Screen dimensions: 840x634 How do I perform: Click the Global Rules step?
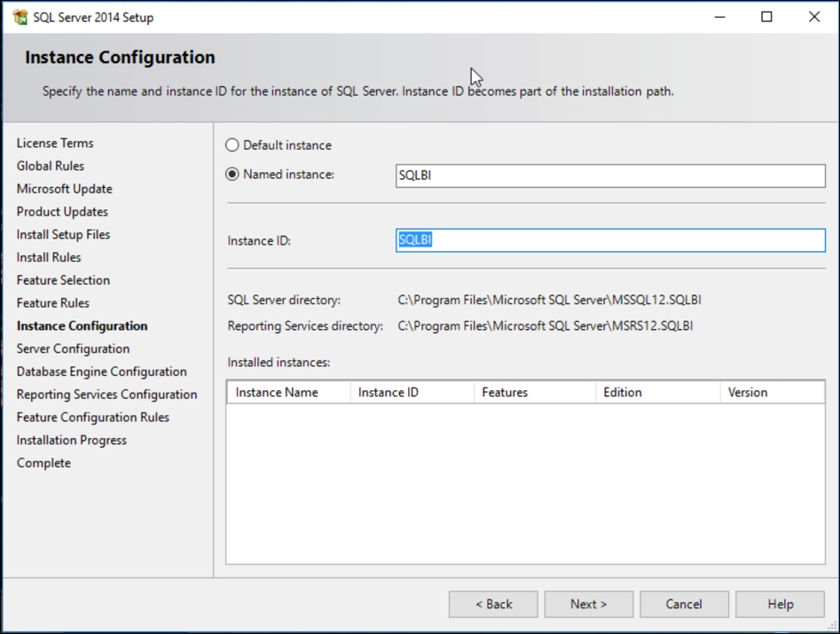51,166
